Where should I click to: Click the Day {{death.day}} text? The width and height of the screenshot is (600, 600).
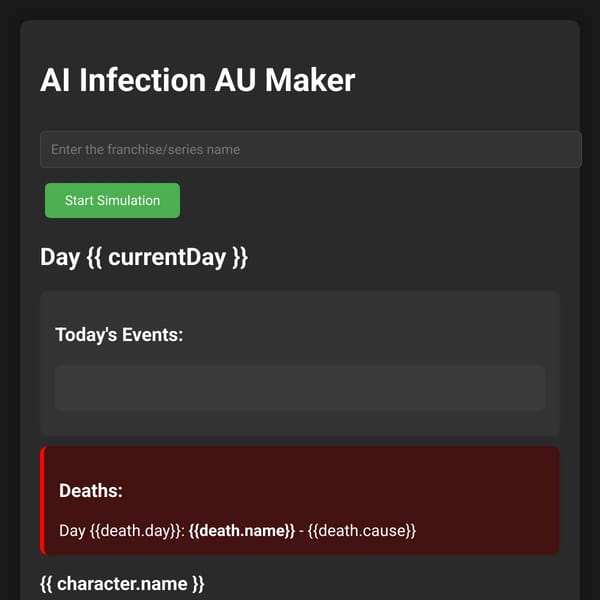click(x=122, y=531)
